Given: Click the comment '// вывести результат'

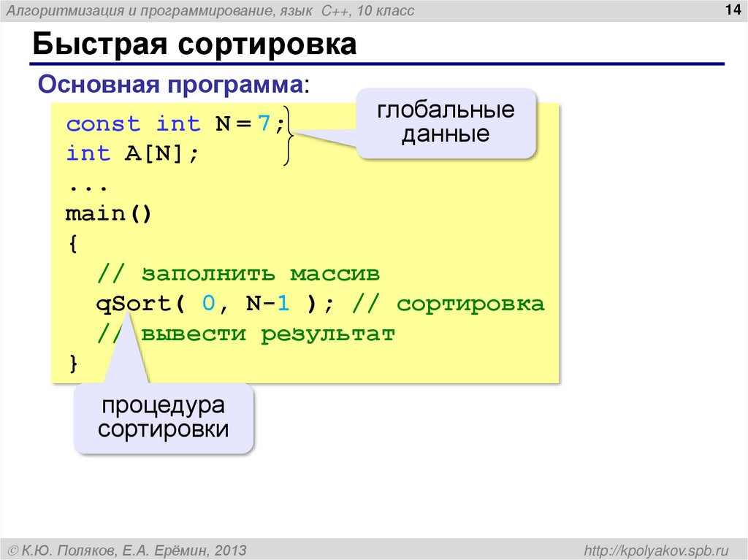Looking at the screenshot, I should [x=247, y=333].
